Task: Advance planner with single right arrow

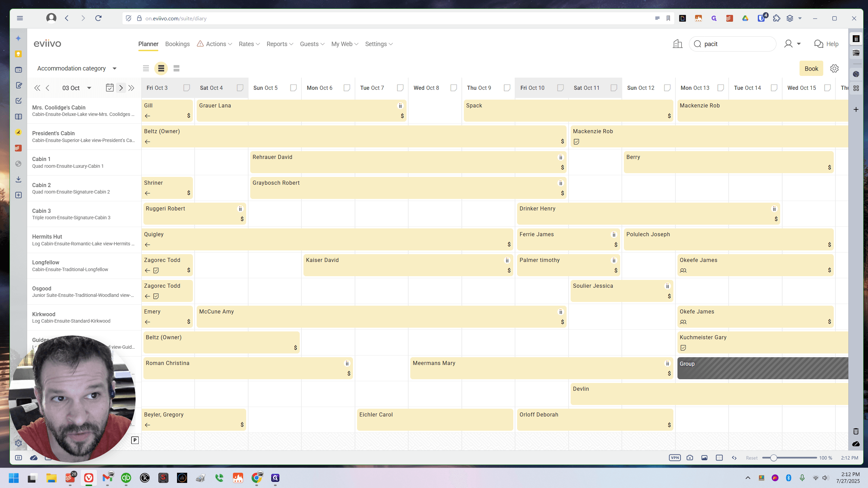Action: point(121,88)
